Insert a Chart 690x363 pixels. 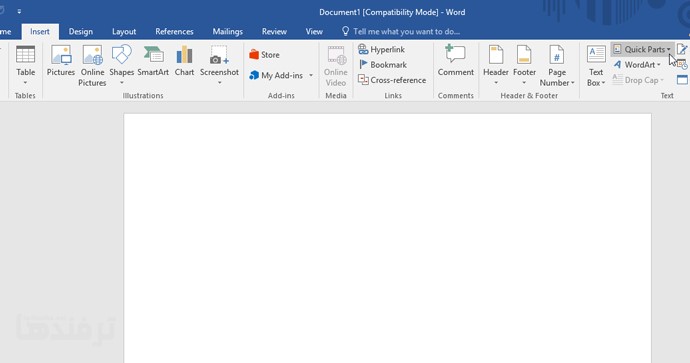pos(184,62)
